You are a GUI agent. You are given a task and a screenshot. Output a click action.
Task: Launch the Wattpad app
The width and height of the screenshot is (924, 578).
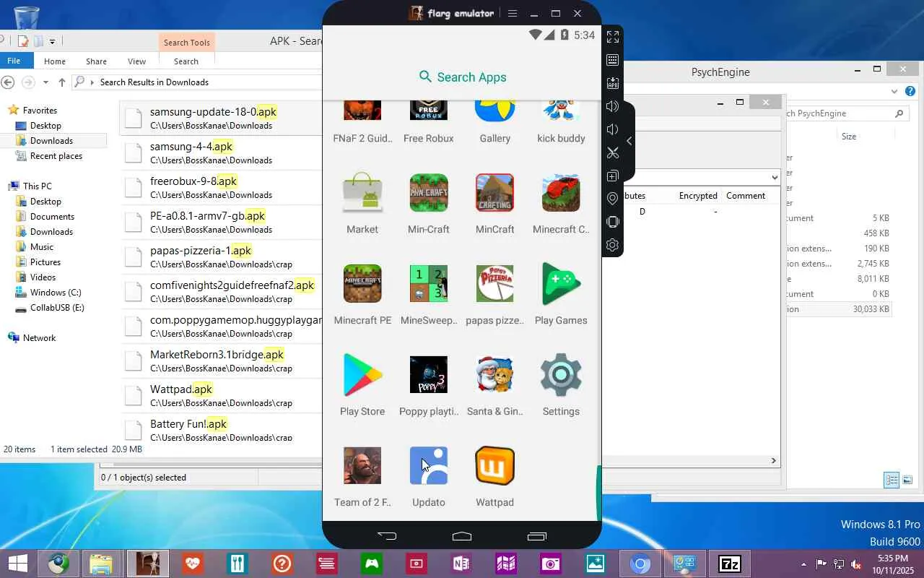(x=495, y=477)
